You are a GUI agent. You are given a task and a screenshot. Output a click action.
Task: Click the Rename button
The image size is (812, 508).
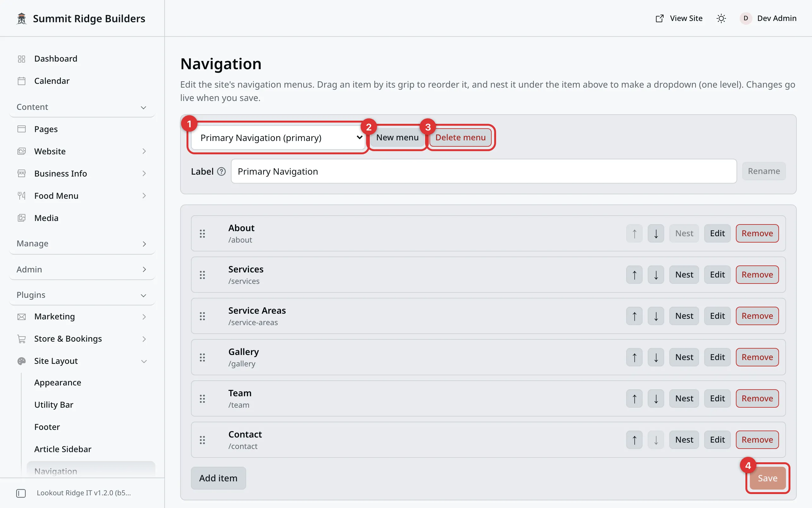(x=764, y=171)
